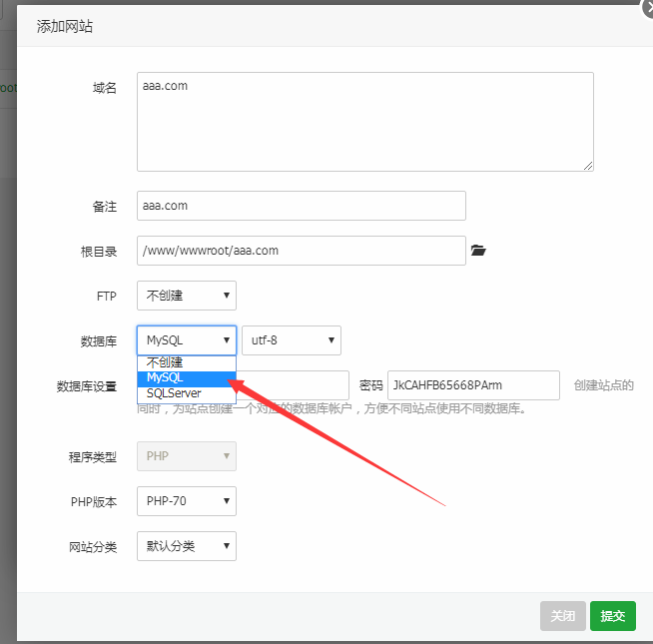653x644 pixels.
Task: Open the FTP 不创建 dropdown
Action: point(187,296)
